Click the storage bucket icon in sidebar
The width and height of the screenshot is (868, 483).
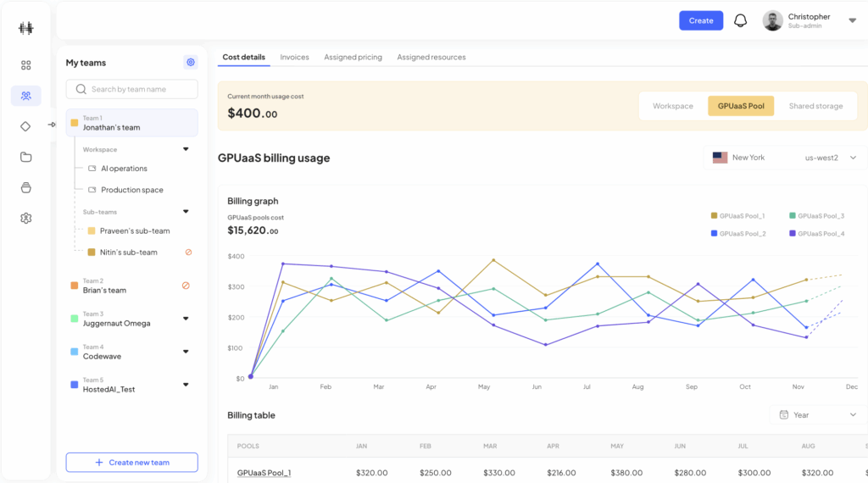(25, 187)
